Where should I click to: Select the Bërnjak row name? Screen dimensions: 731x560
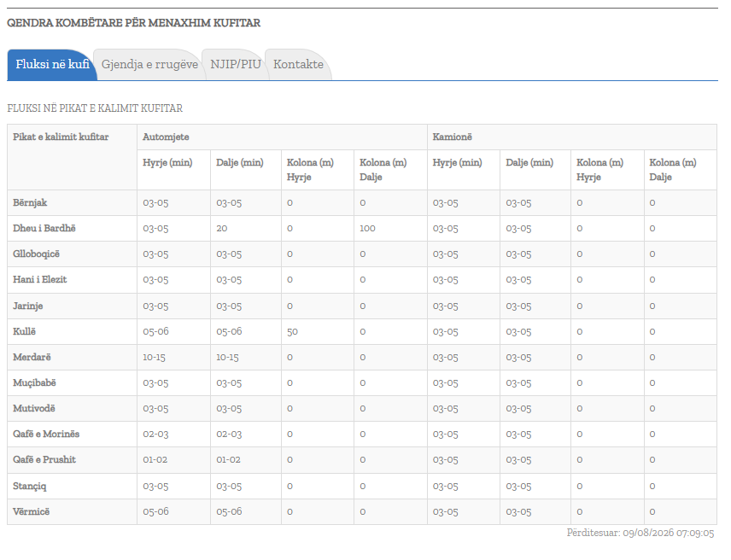[30, 202]
